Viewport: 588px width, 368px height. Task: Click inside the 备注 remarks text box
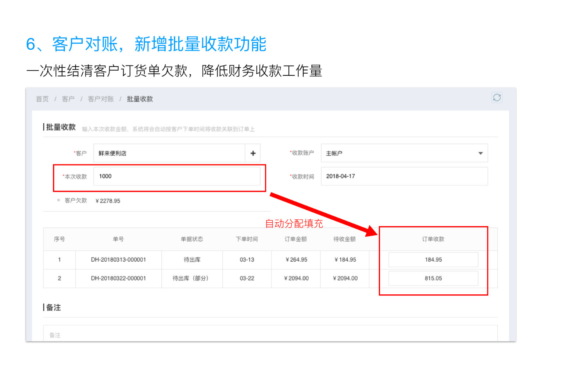pyautogui.click(x=270, y=335)
